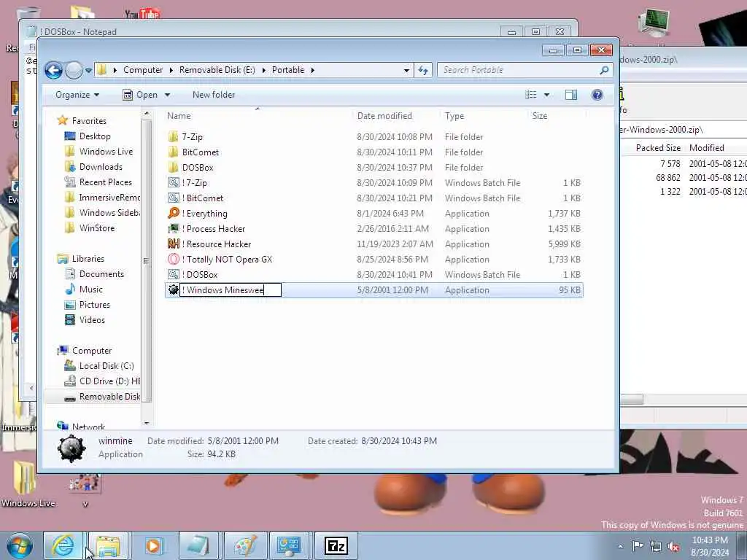Open the recent pages dropdown beside Forward
This screenshot has width=747, height=560.
coord(88,71)
